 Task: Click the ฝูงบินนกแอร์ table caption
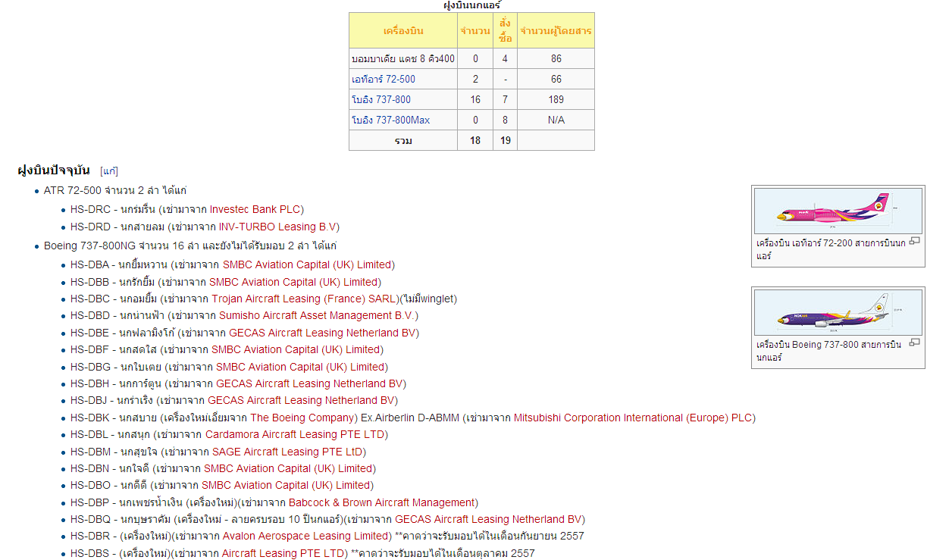coord(471,5)
